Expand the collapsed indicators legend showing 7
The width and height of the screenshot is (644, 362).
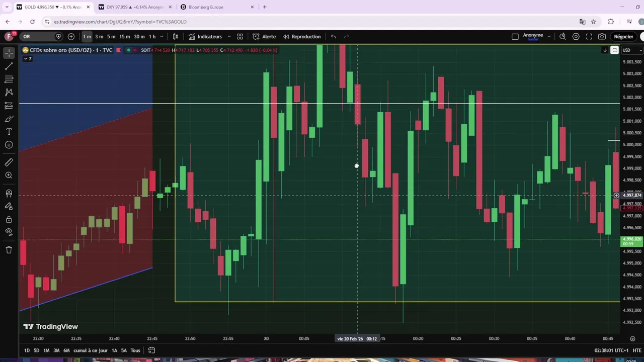(27, 59)
